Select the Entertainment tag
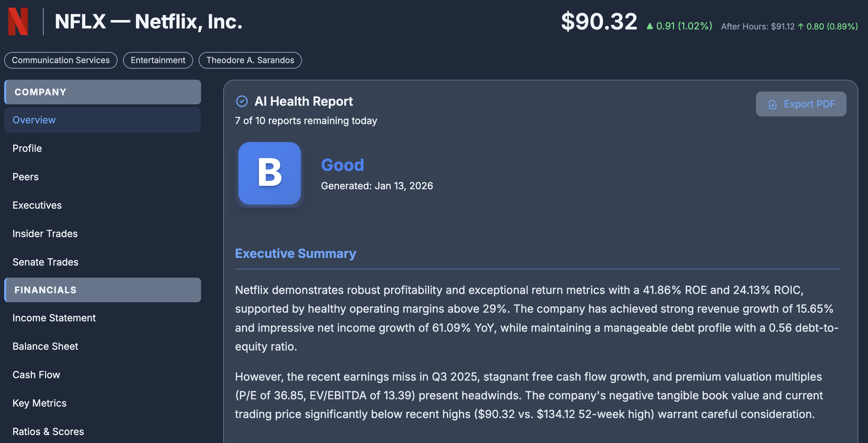868x443 pixels. 157,60
